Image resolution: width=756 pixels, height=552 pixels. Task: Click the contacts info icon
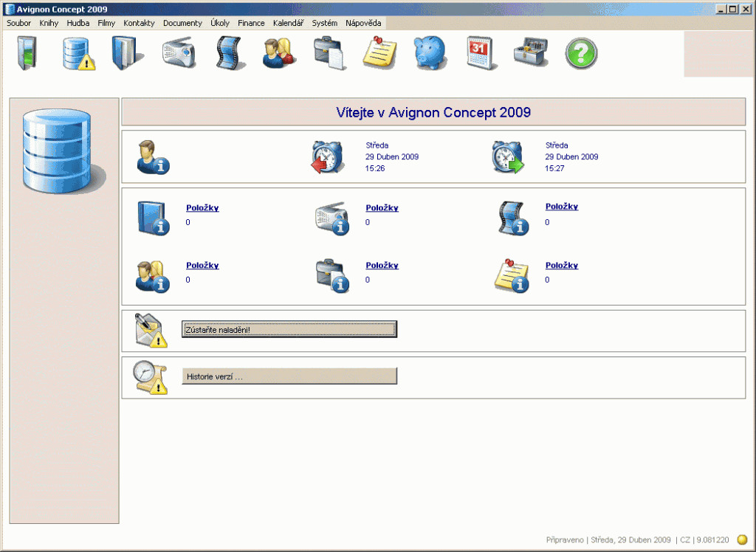click(152, 276)
